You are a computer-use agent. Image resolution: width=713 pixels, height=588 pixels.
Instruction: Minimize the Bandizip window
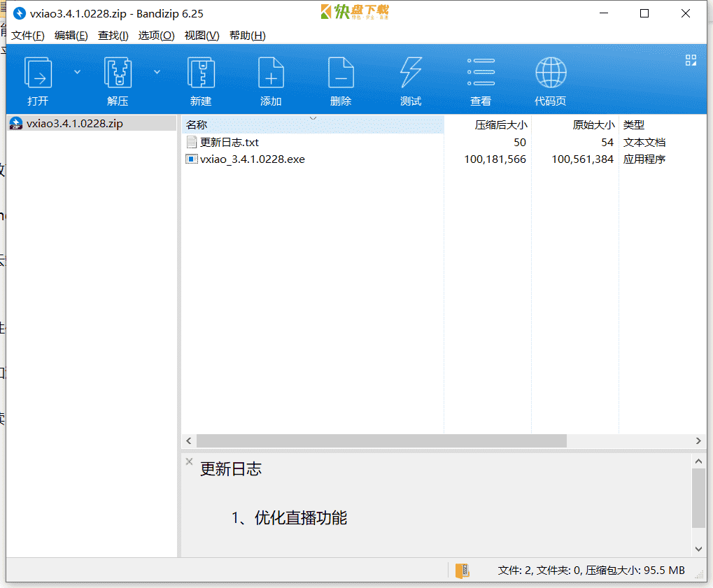(604, 13)
